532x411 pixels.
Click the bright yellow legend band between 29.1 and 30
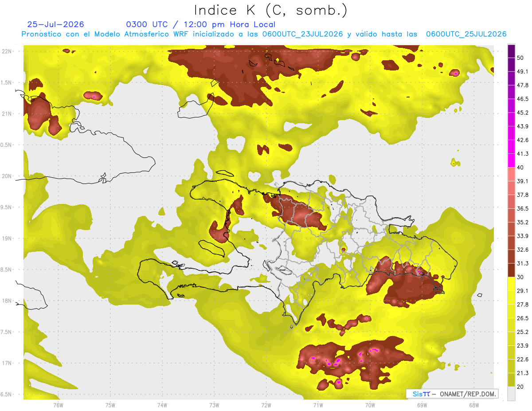(511, 284)
